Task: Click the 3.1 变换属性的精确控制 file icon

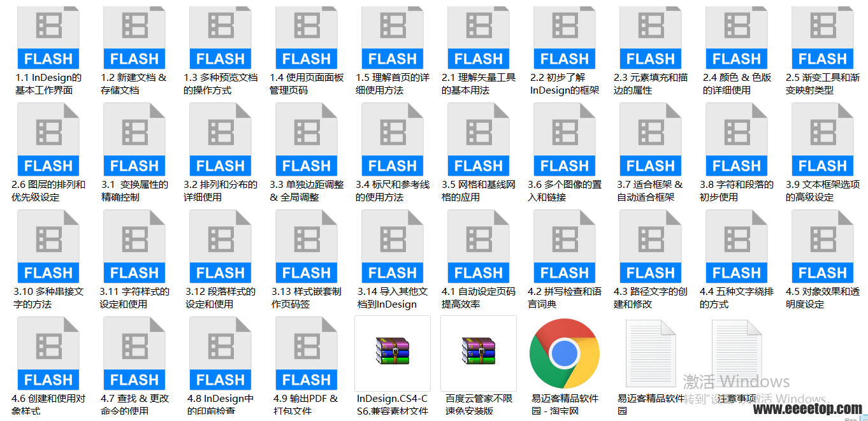Action: pos(134,139)
